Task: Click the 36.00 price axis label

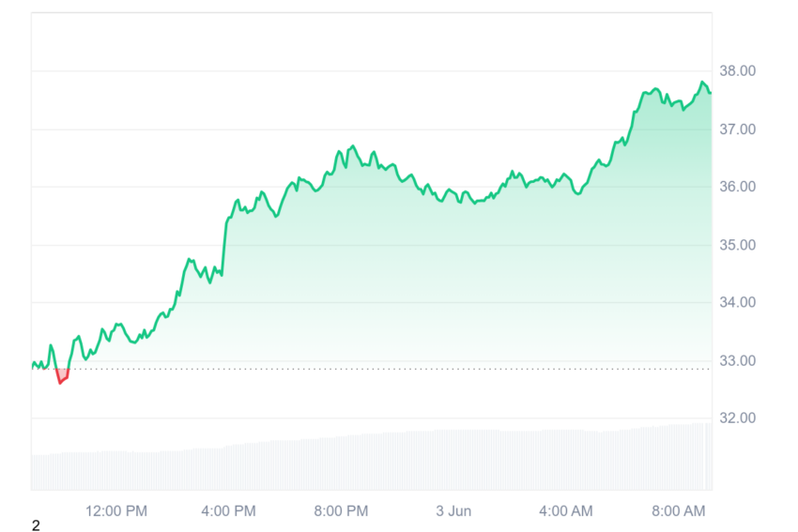Action: pyautogui.click(x=737, y=187)
